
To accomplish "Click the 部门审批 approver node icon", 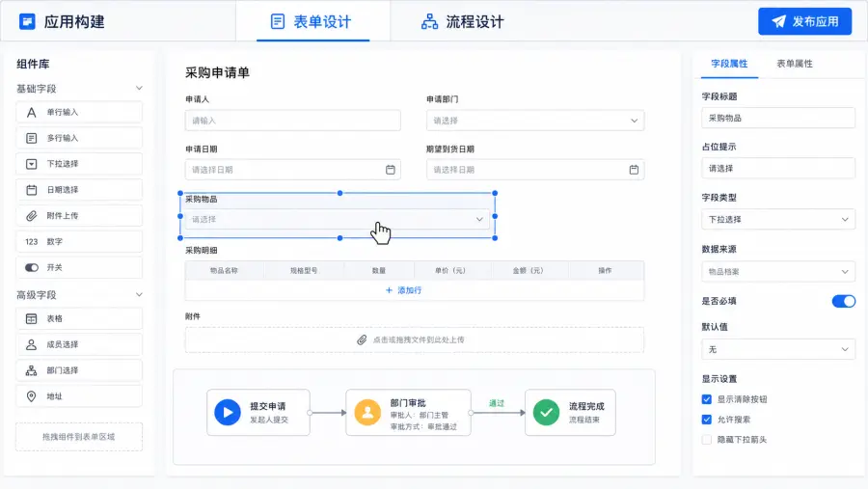I will coord(367,413).
